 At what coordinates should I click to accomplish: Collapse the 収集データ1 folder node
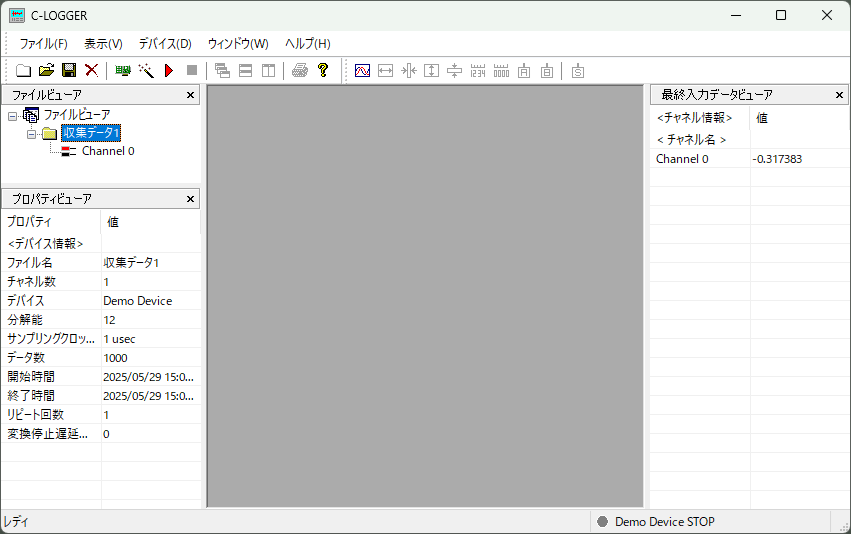pos(32,133)
